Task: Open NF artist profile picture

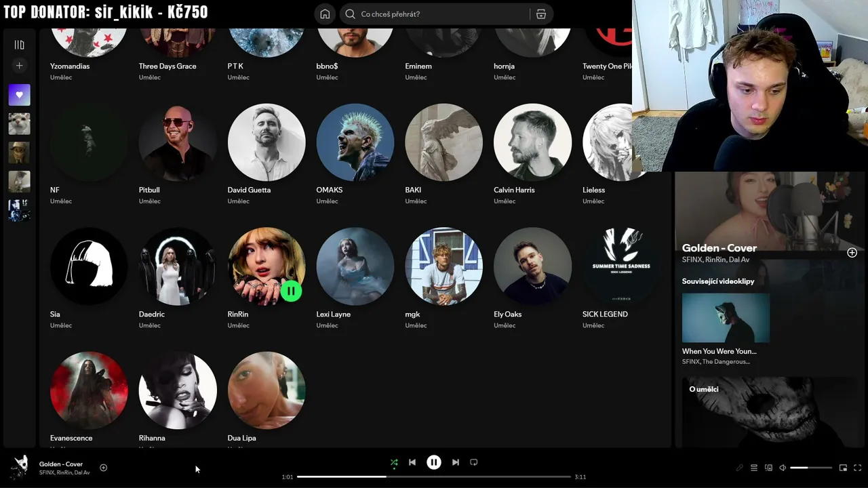Action: click(x=89, y=142)
